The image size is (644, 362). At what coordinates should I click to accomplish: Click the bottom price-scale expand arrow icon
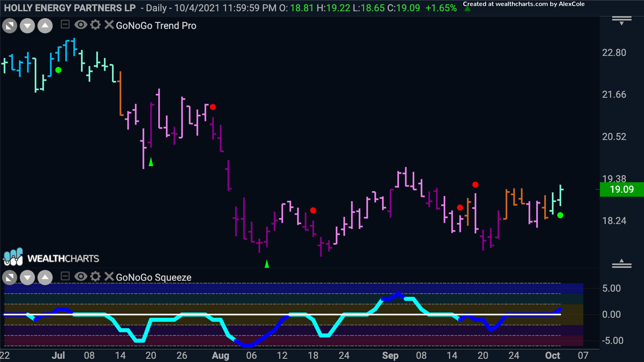tap(622, 264)
